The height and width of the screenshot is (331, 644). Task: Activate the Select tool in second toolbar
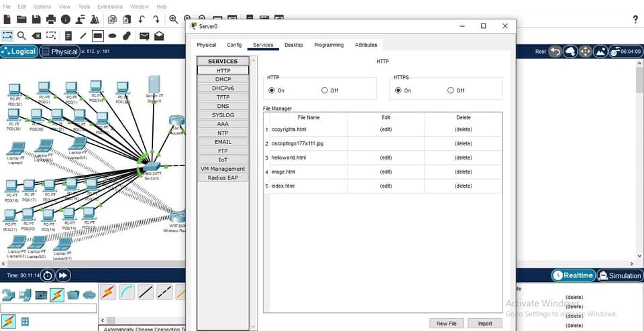pyautogui.click(x=7, y=36)
